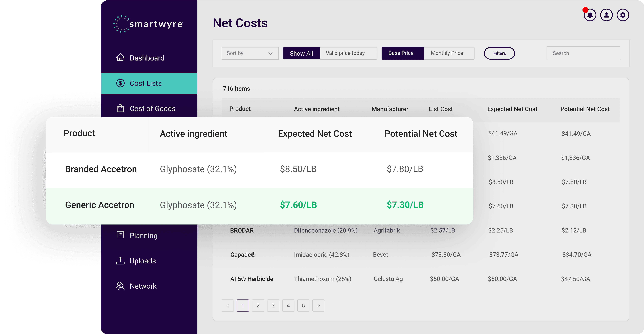Click the BRODAR product name
Viewport: 644px width, 334px height.
pos(242,230)
